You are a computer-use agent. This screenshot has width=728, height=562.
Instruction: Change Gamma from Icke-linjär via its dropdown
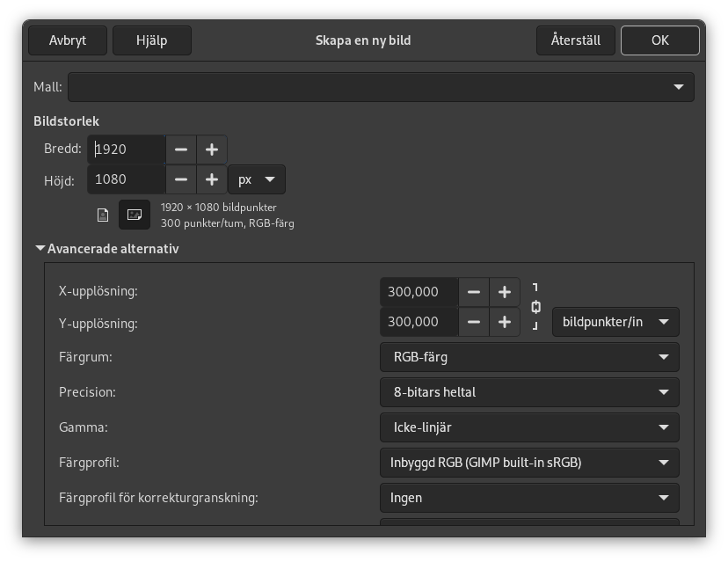coord(529,427)
